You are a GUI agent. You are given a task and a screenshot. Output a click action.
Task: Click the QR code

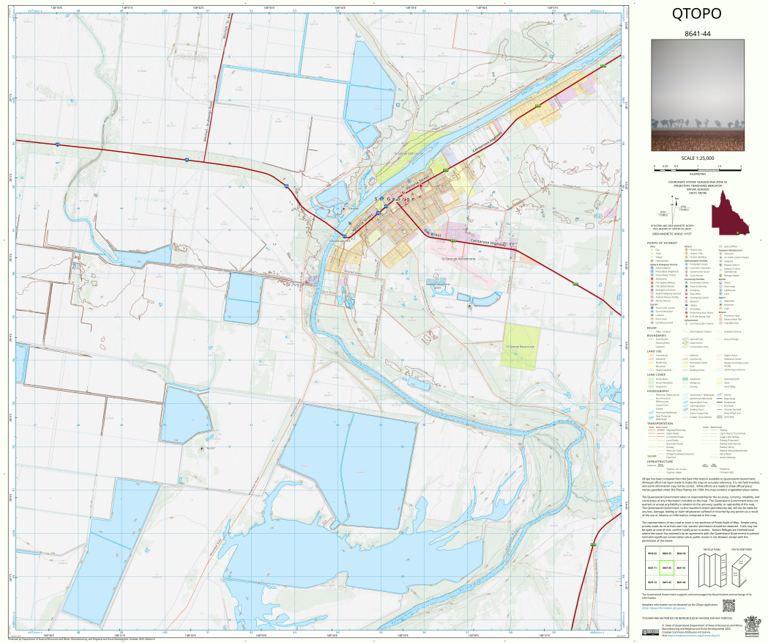729,606
